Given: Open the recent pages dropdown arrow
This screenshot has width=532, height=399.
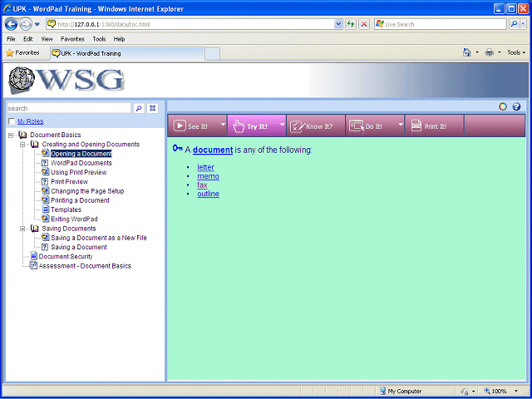Looking at the screenshot, I should (x=37, y=24).
